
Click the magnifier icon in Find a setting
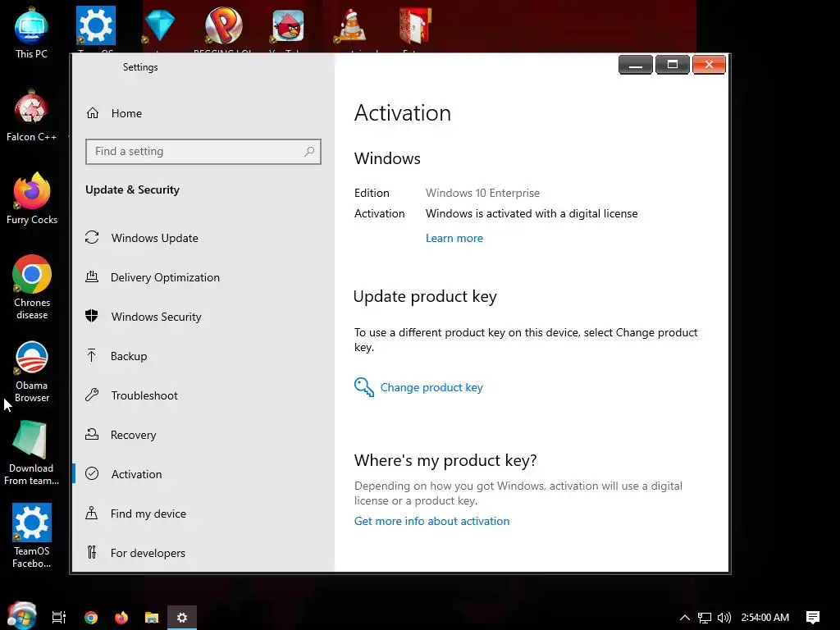coord(309,152)
